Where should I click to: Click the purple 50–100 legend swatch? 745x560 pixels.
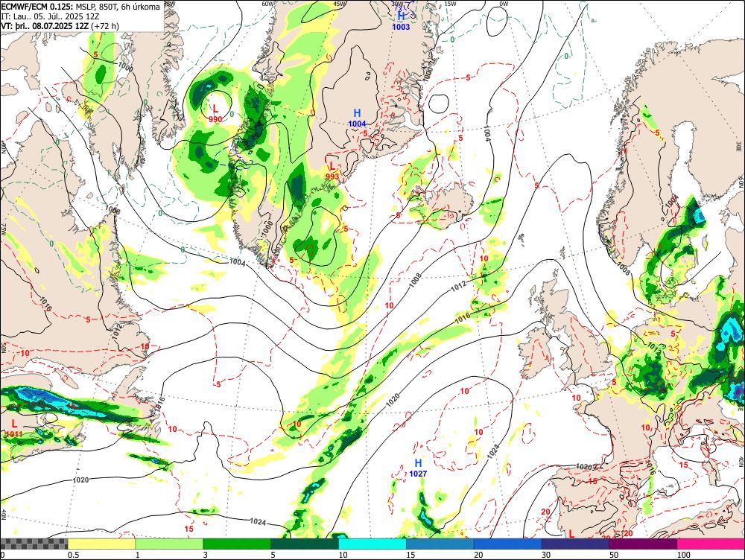(644, 544)
